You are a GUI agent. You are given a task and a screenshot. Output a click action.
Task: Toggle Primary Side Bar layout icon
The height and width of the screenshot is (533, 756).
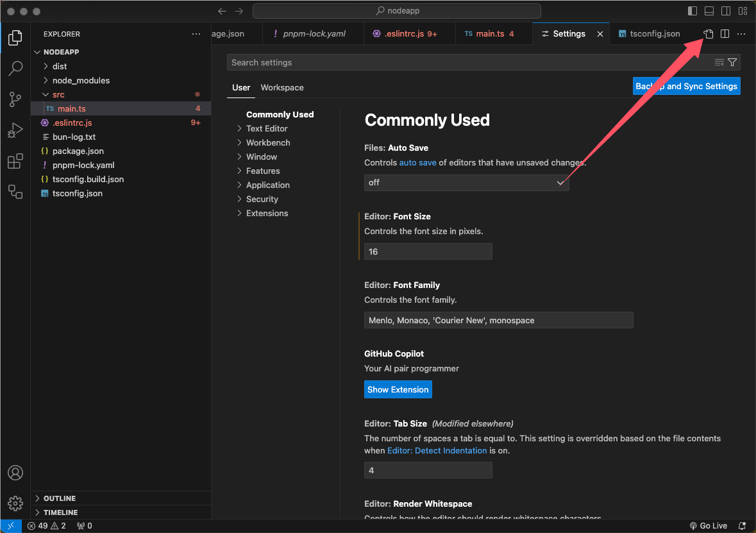coord(693,11)
